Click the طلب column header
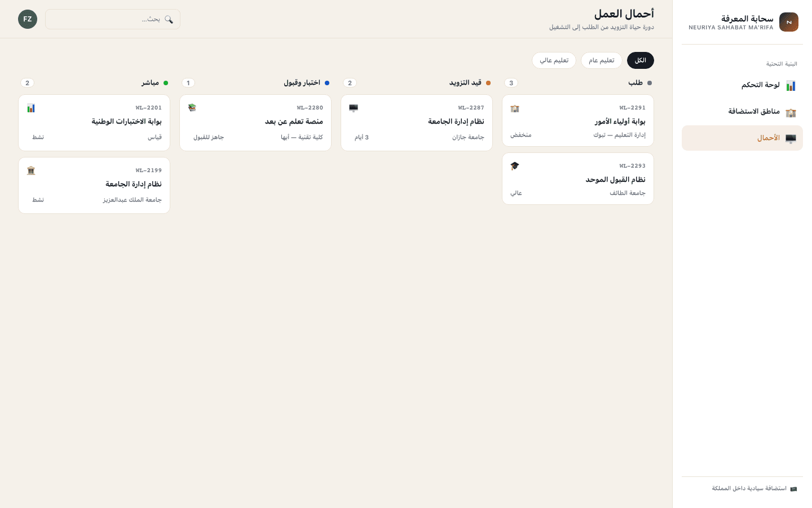The height and width of the screenshot is (508, 812). coord(636,83)
